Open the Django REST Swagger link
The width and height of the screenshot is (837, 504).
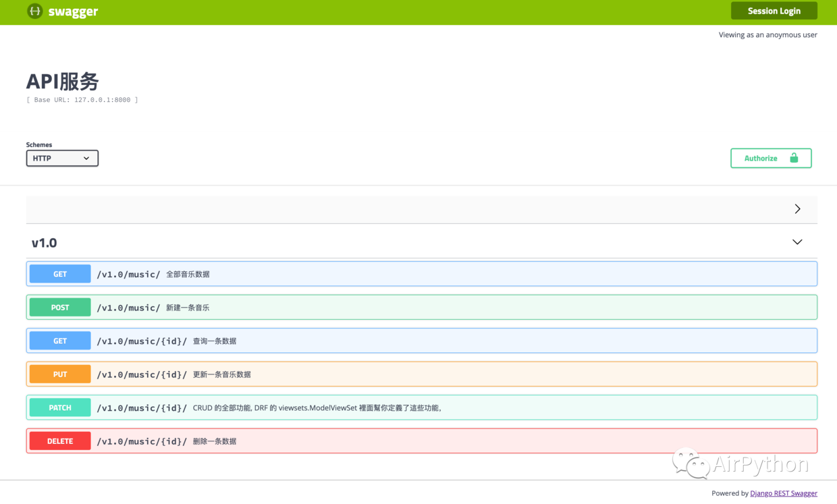click(784, 493)
